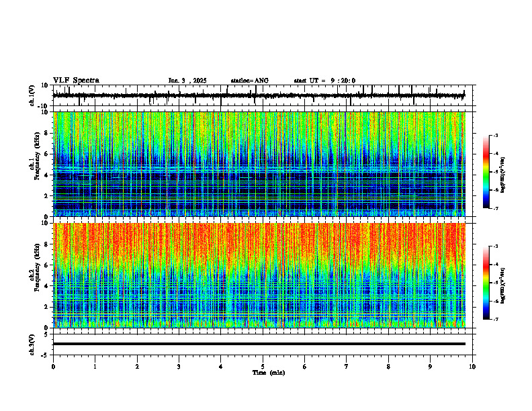Click the "VLF Spectra" plot title
The height and width of the screenshot is (411, 532).
[76, 81]
